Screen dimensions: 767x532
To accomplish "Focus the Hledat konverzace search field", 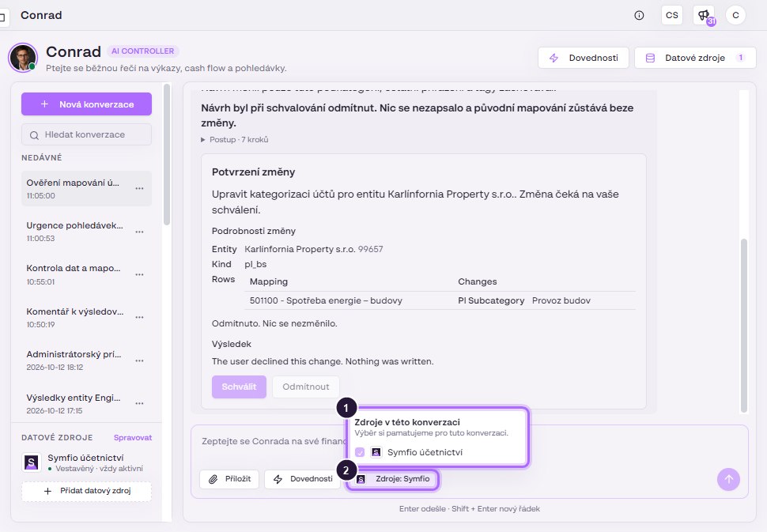I will point(86,134).
